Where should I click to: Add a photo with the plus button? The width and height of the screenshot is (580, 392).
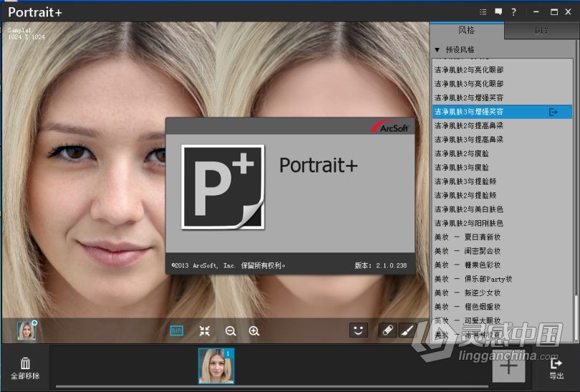tap(508, 366)
